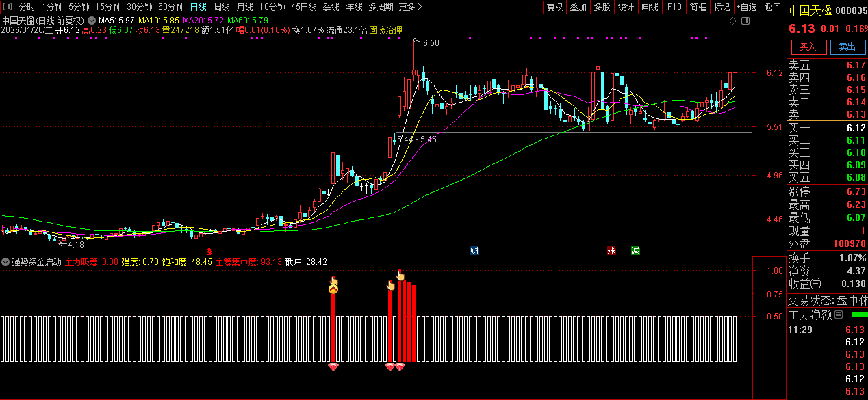Toggle the 简框 simple frame
Viewport: 868px width, 400px height.
click(698, 7)
